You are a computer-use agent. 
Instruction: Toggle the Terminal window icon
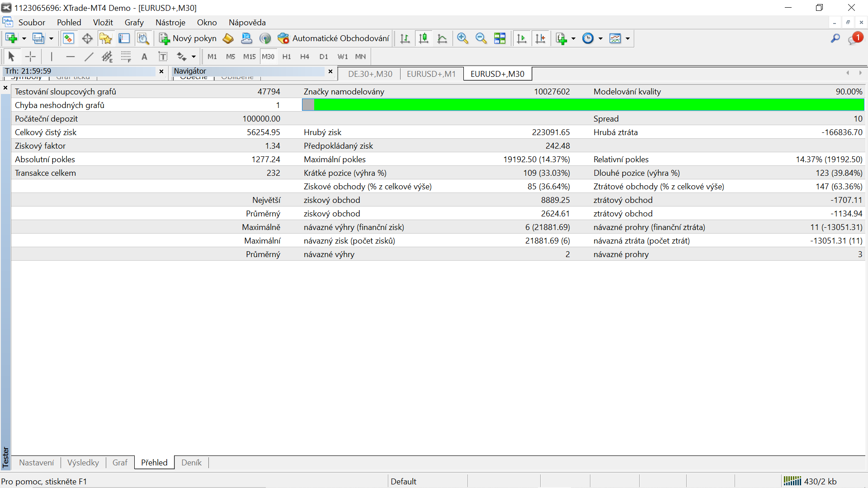coord(124,38)
